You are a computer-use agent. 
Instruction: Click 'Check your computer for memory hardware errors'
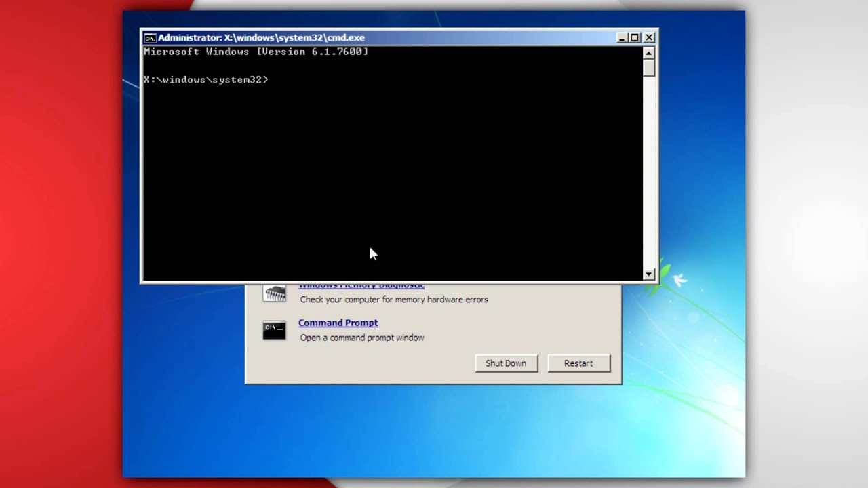point(394,300)
